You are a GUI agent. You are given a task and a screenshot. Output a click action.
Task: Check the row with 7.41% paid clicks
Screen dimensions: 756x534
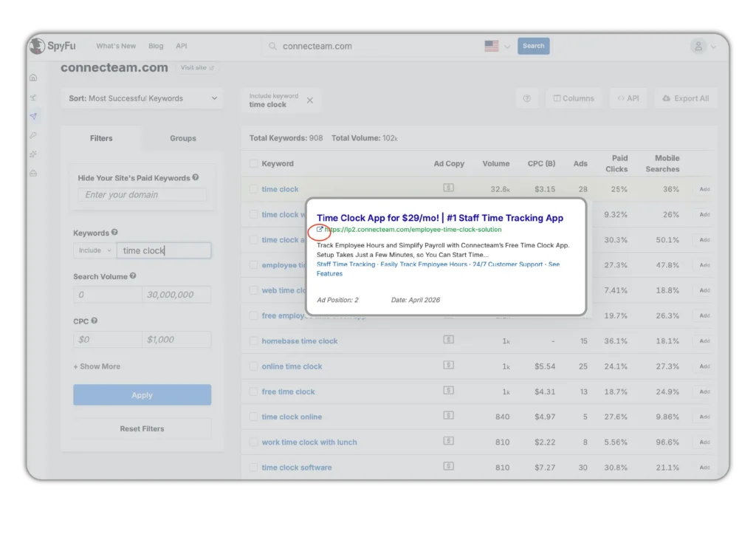(x=253, y=290)
